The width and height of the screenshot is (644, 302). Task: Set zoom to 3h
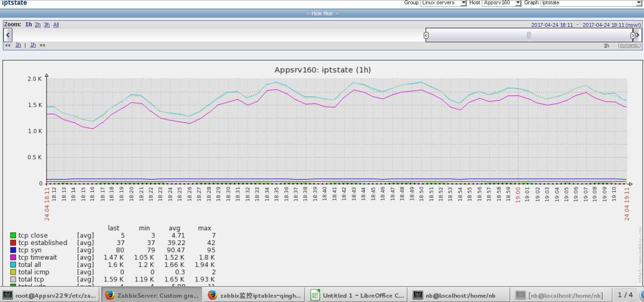[x=47, y=24]
